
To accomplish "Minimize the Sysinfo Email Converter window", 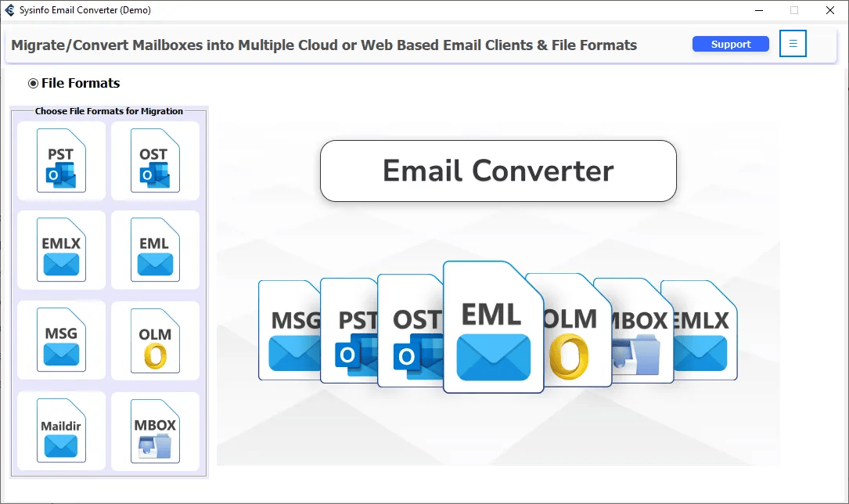I will tap(759, 10).
